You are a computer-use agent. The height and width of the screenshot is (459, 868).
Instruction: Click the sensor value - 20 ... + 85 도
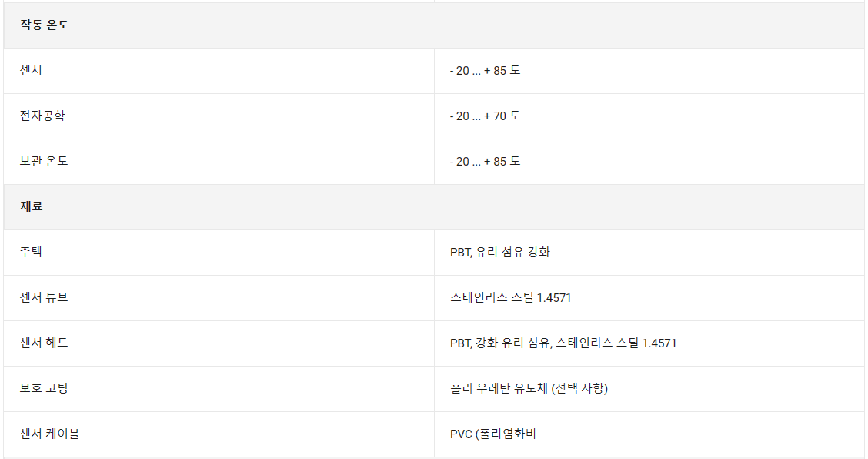pos(485,70)
